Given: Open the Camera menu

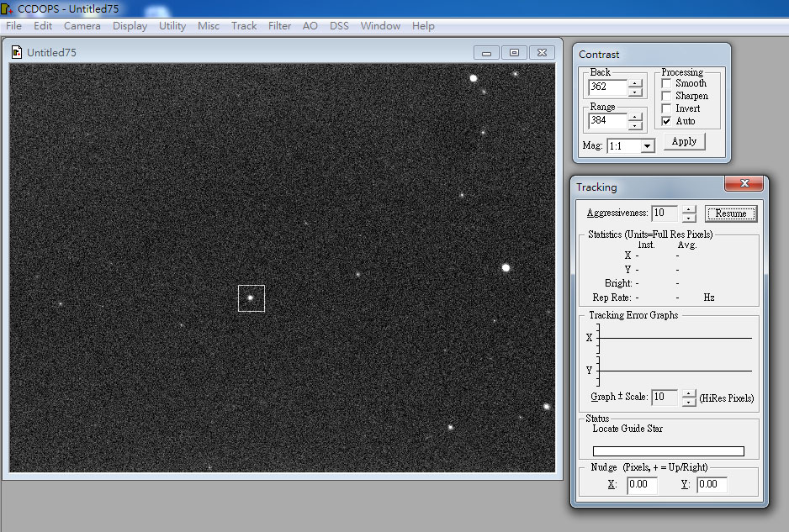Looking at the screenshot, I should pyautogui.click(x=82, y=26).
